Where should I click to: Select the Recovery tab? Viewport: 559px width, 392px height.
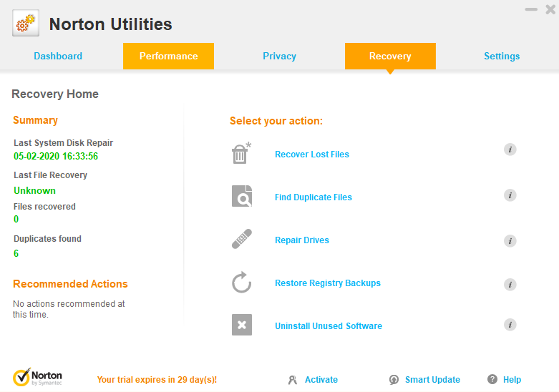click(x=390, y=56)
